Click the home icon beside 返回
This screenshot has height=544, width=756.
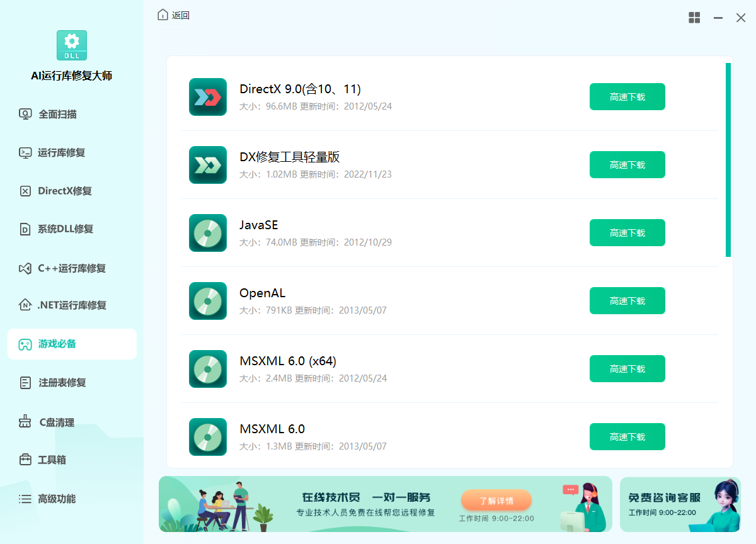pyautogui.click(x=163, y=15)
